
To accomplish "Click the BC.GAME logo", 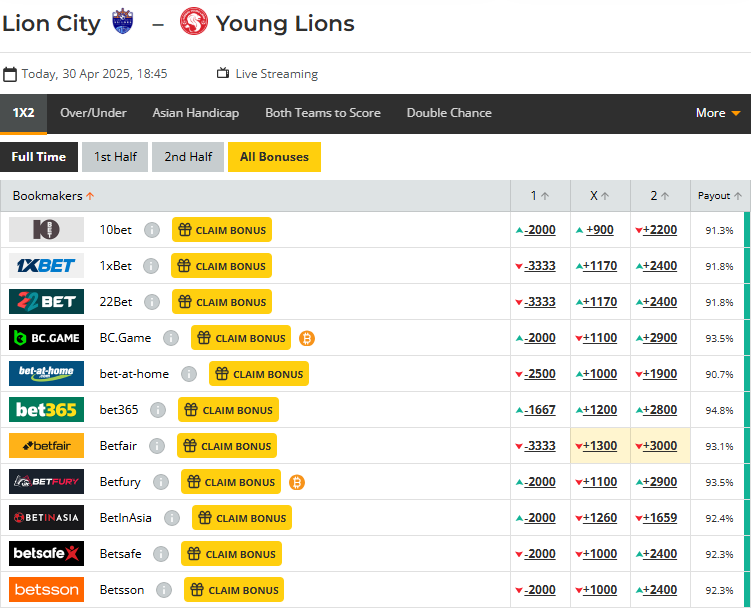I will click(x=46, y=337).
